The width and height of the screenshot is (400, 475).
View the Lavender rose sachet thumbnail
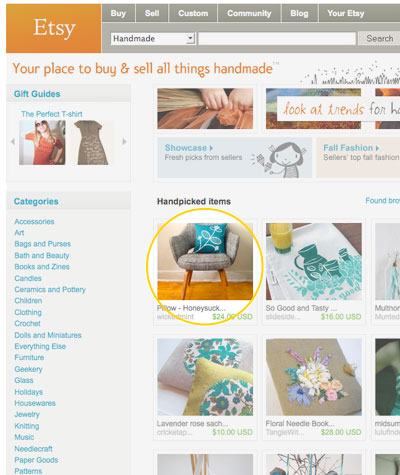(205, 377)
